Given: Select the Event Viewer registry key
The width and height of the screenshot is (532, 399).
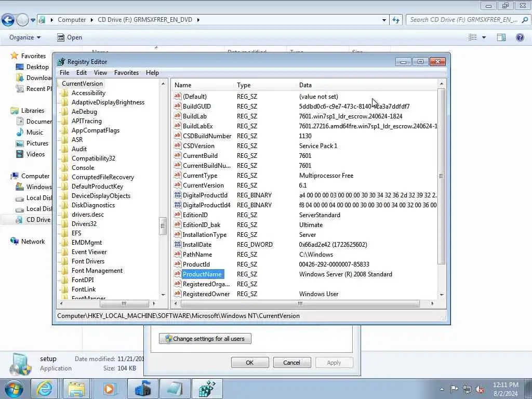Looking at the screenshot, I should click(89, 252).
